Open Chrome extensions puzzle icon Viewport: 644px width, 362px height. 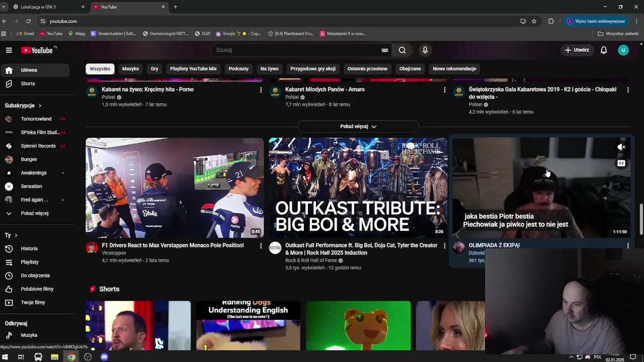click(551, 21)
